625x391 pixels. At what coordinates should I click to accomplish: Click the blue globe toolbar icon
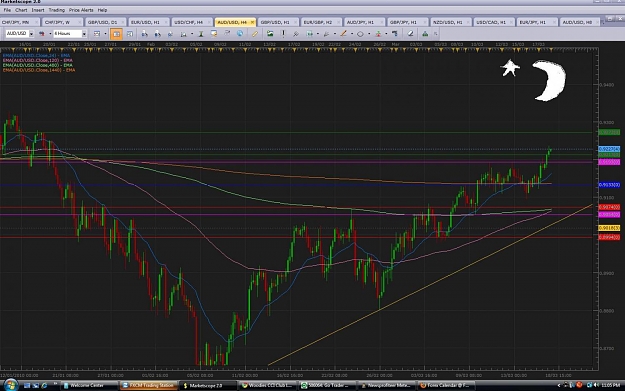pos(240,33)
